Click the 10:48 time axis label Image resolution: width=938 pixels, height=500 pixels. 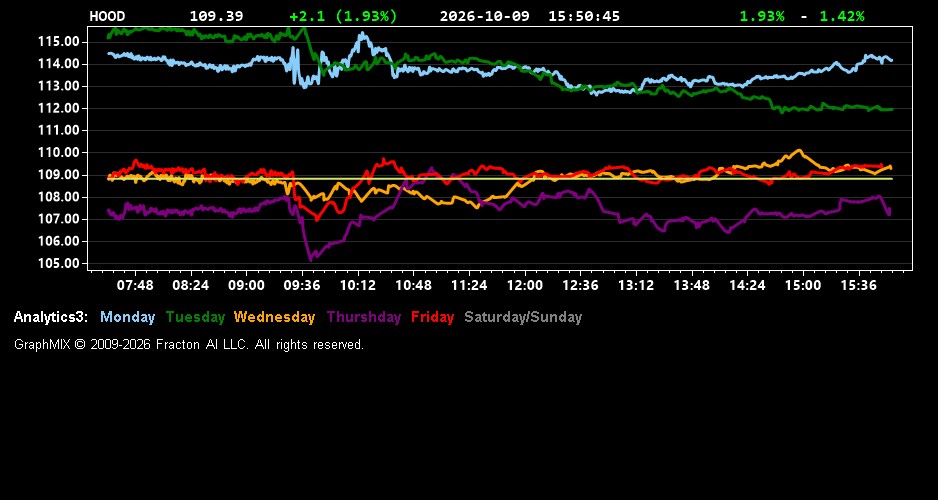[413, 285]
